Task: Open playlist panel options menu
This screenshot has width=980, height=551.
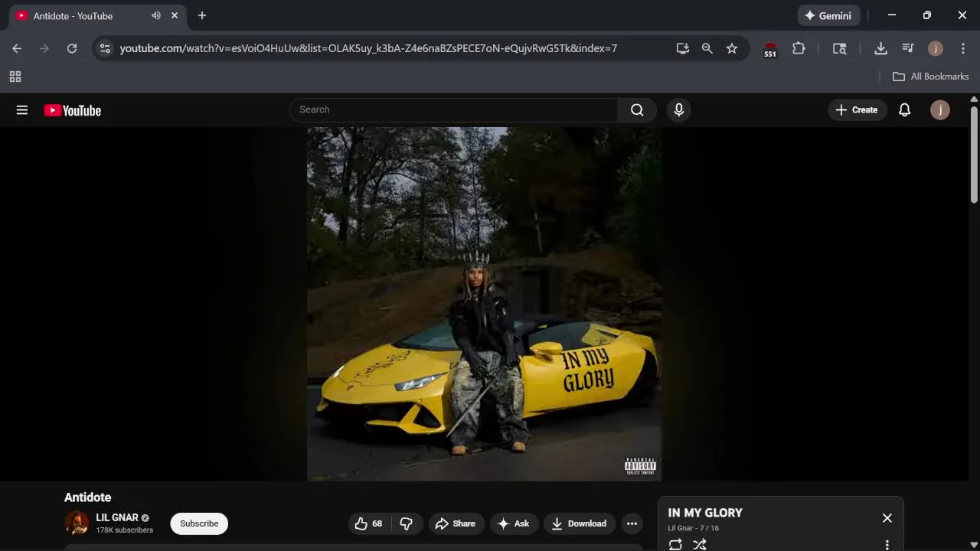Action: click(x=887, y=545)
